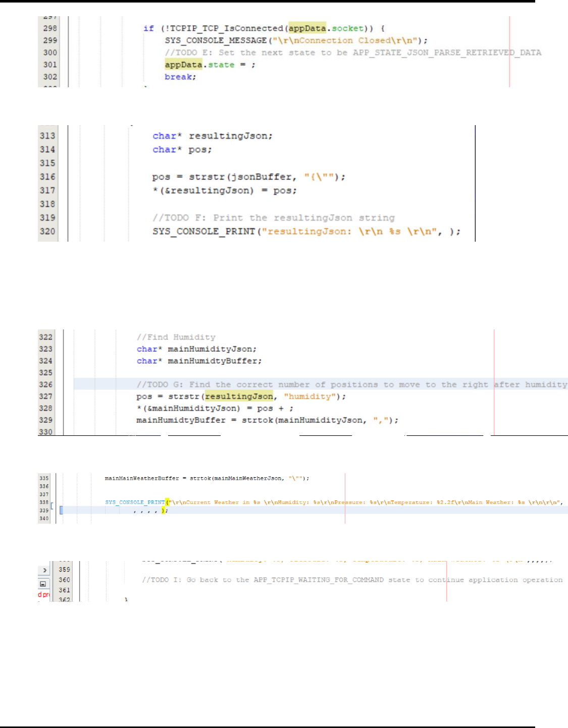Image resolution: width=568 pixels, height=728 pixels.
Task: Click the char* resultingJson declaration
Action: pyautogui.click(x=213, y=136)
